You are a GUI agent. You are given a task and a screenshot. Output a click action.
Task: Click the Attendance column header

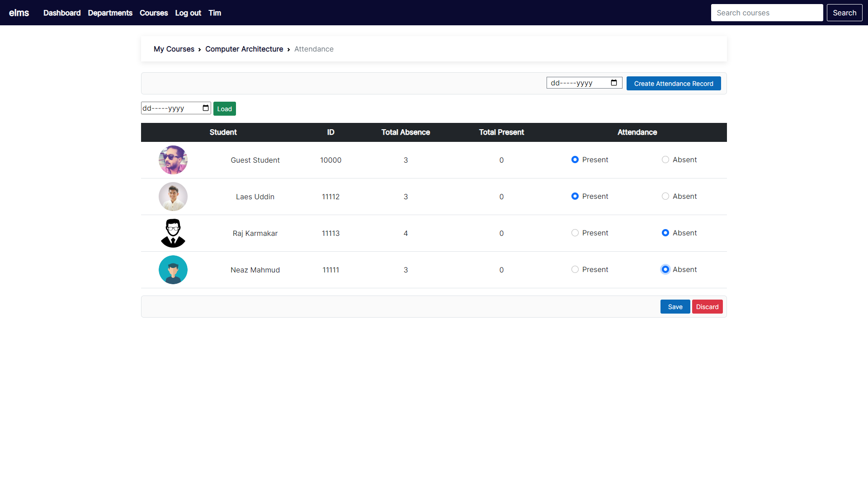pos(637,132)
